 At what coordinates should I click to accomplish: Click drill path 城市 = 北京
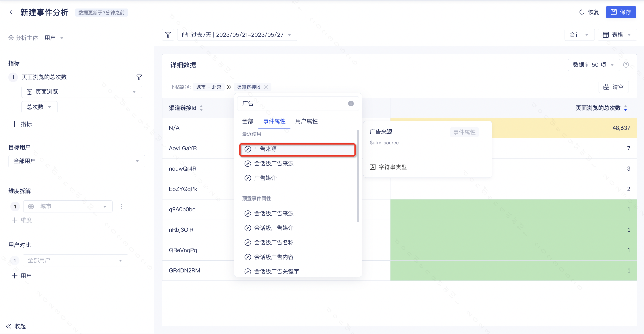[209, 87]
